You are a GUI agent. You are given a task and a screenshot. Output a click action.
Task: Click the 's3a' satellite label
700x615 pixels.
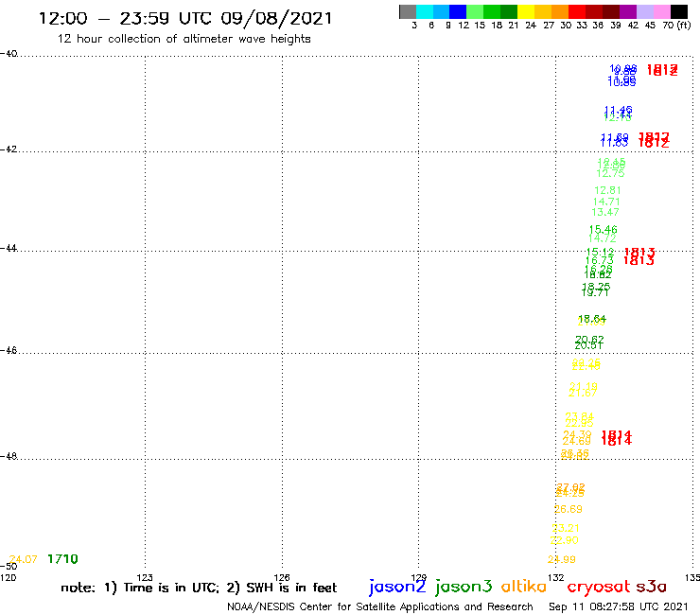(652, 587)
